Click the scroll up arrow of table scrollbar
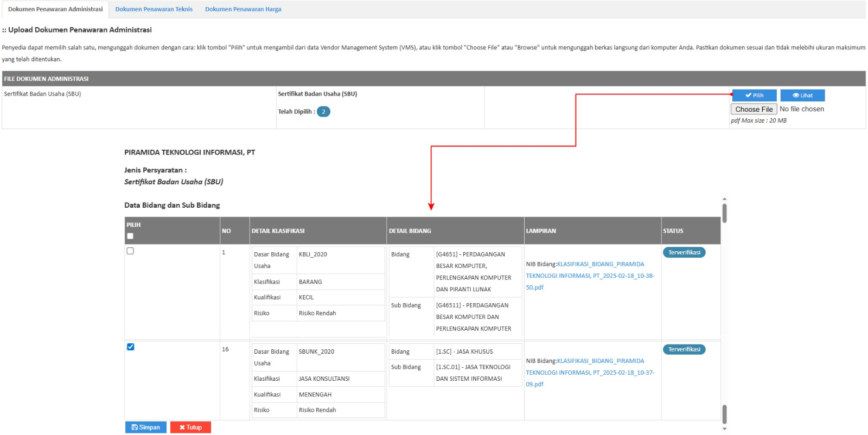The image size is (868, 435). click(x=724, y=199)
